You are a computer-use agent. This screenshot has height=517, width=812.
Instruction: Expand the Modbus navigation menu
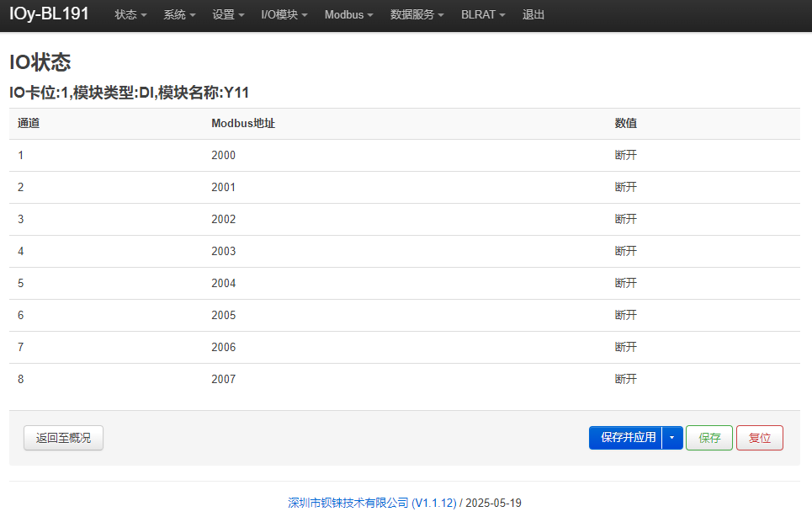pos(348,14)
